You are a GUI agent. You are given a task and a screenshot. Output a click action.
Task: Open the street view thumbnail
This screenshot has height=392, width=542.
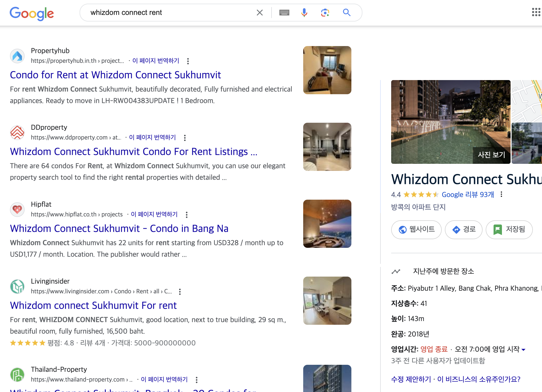(527, 143)
